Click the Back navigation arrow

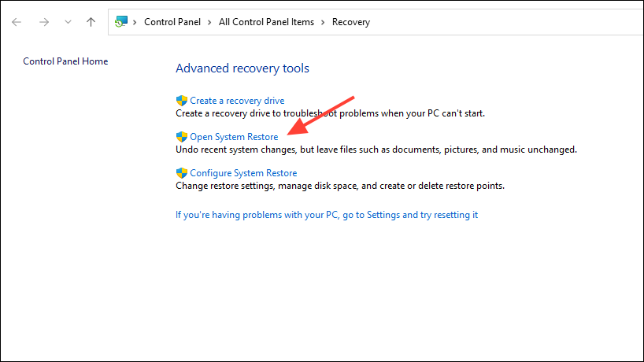[x=17, y=22]
